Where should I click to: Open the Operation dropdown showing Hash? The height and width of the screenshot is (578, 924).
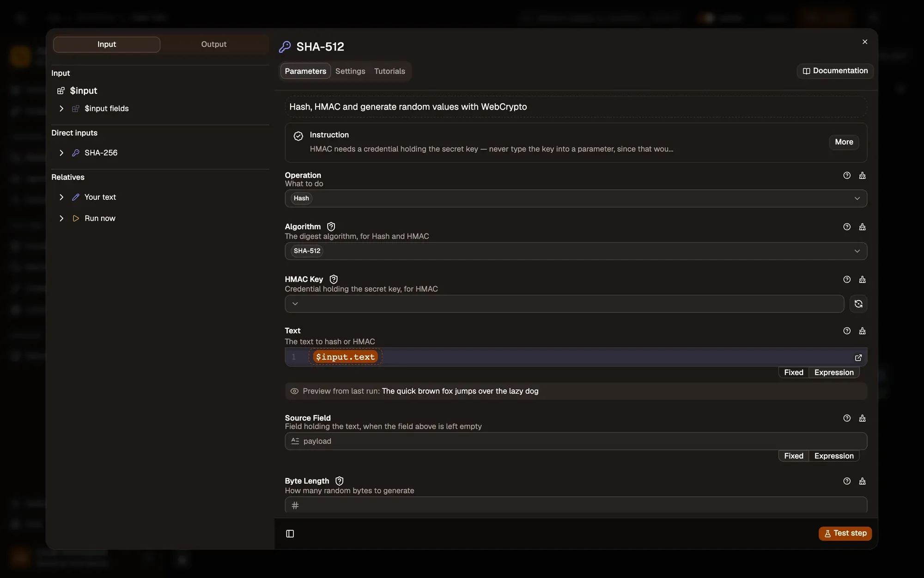pyautogui.click(x=576, y=198)
